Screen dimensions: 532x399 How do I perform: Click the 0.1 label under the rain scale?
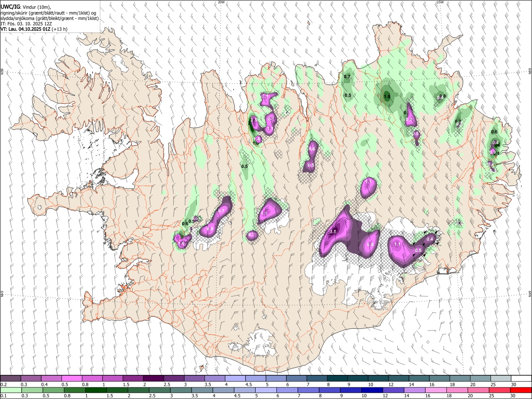[x=4, y=396]
